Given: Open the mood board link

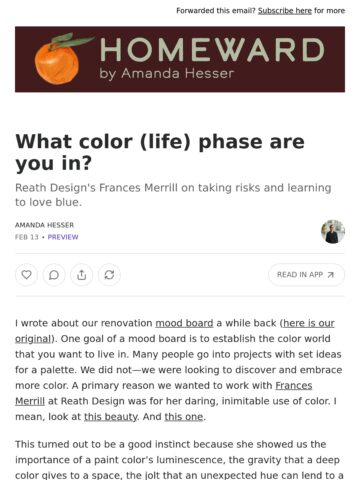Looking at the screenshot, I should [184, 323].
